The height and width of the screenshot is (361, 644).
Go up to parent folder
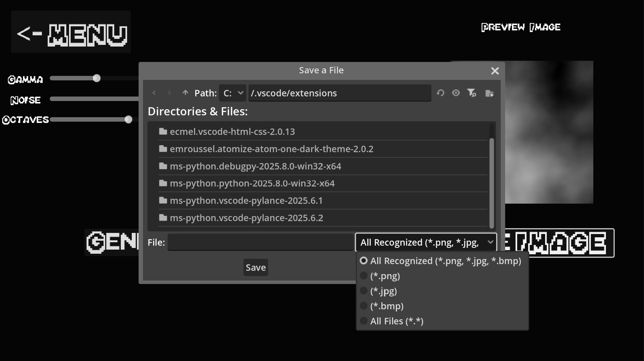pyautogui.click(x=185, y=93)
